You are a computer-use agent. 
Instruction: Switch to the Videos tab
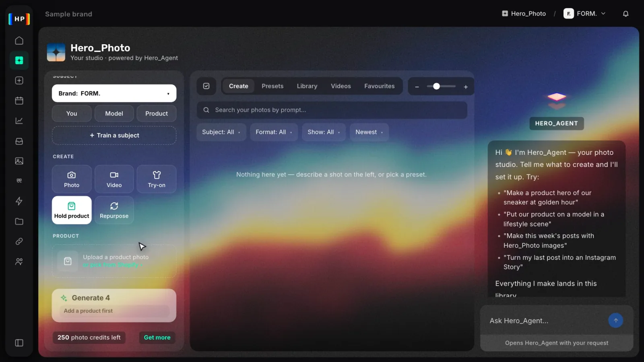(341, 86)
